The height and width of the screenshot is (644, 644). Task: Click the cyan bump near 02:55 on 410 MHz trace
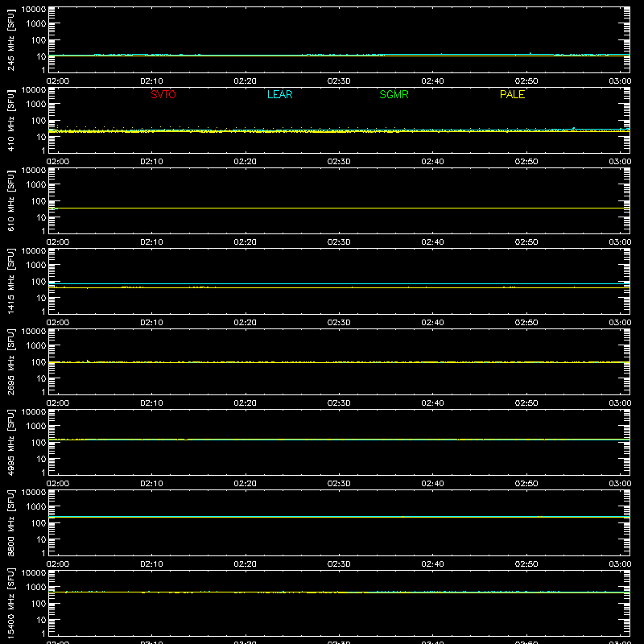coord(574,129)
